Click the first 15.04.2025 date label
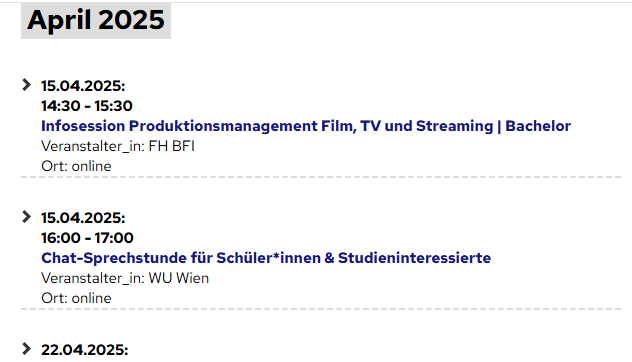 83,86
